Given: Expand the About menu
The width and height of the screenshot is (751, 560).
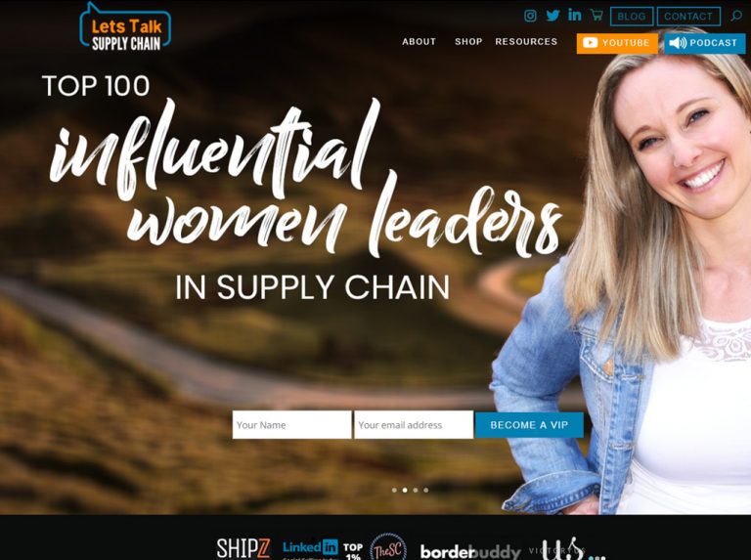Looking at the screenshot, I should (420, 42).
